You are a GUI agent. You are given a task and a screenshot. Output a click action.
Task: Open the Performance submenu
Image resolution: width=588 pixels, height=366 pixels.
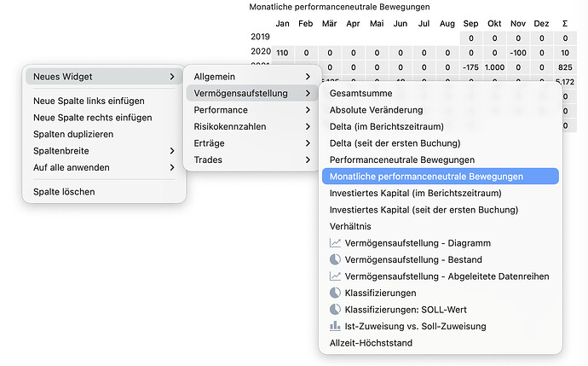coord(251,110)
